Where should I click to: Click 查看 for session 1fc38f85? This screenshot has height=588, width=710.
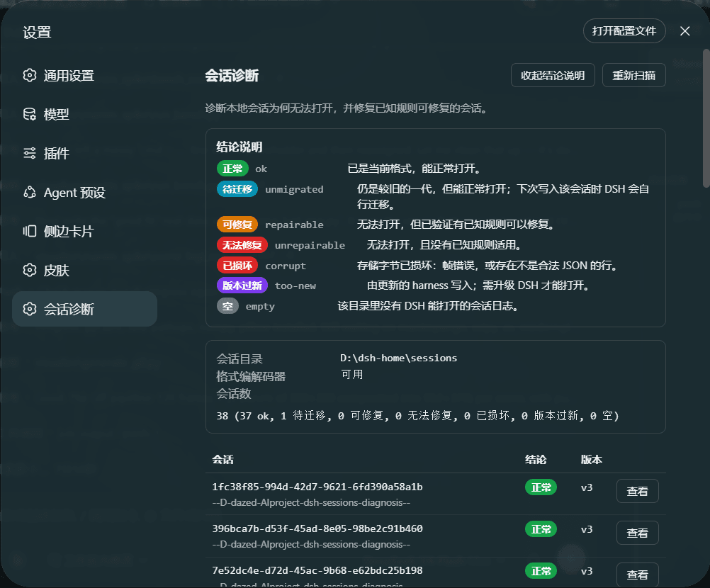coord(637,491)
